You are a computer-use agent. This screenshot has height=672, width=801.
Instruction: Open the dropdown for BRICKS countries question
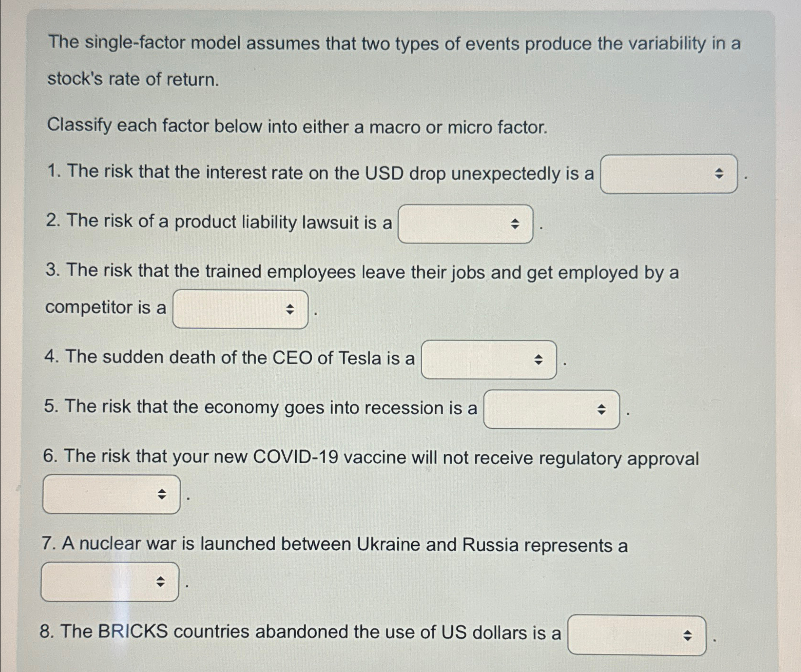(x=636, y=635)
